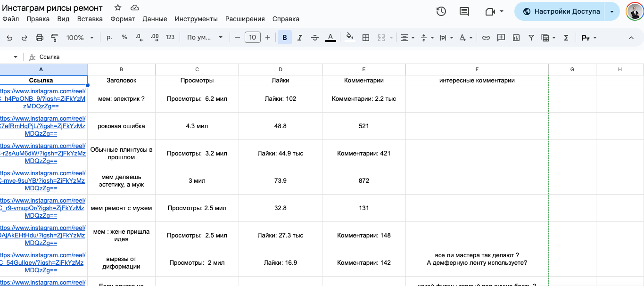This screenshot has height=286, width=644.
Task: Star the document title
Action: pyautogui.click(x=118, y=8)
